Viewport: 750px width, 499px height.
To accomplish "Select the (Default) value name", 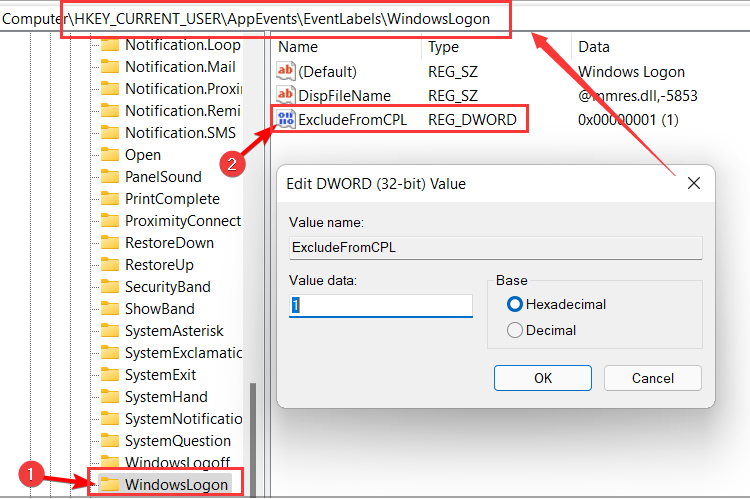I will pyautogui.click(x=328, y=72).
